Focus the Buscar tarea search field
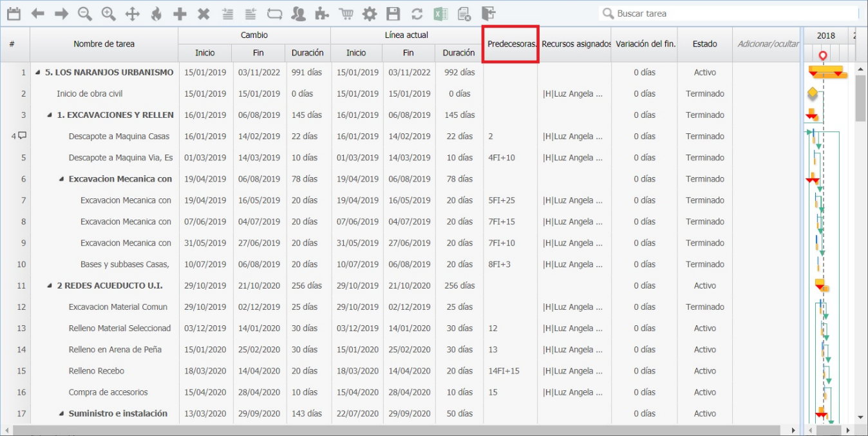868x436 pixels. click(x=728, y=14)
